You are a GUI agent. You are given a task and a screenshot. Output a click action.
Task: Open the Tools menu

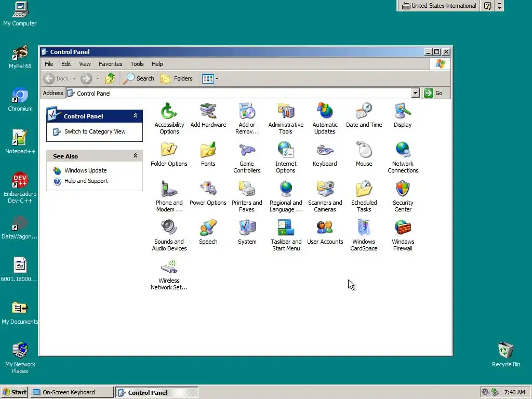tap(137, 64)
